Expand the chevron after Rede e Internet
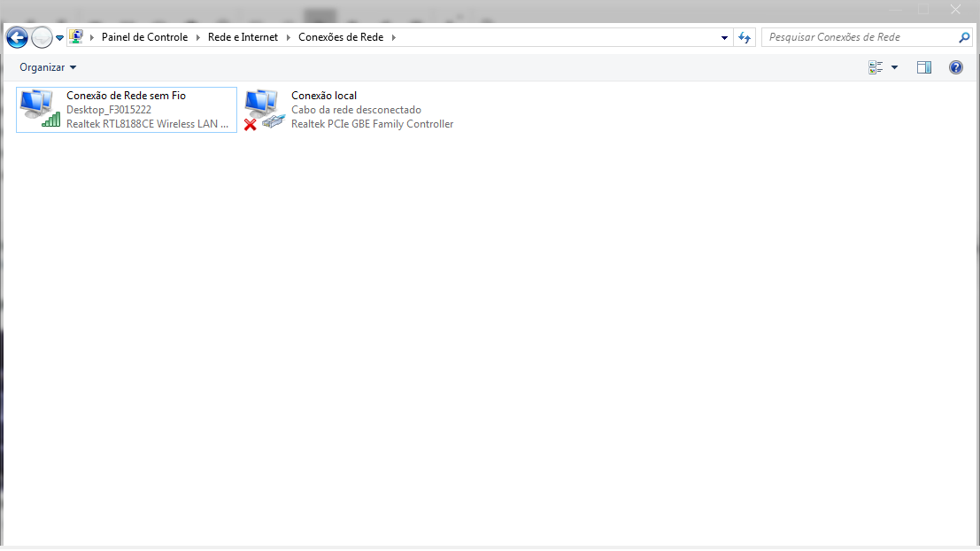The image size is (980, 551). [288, 37]
